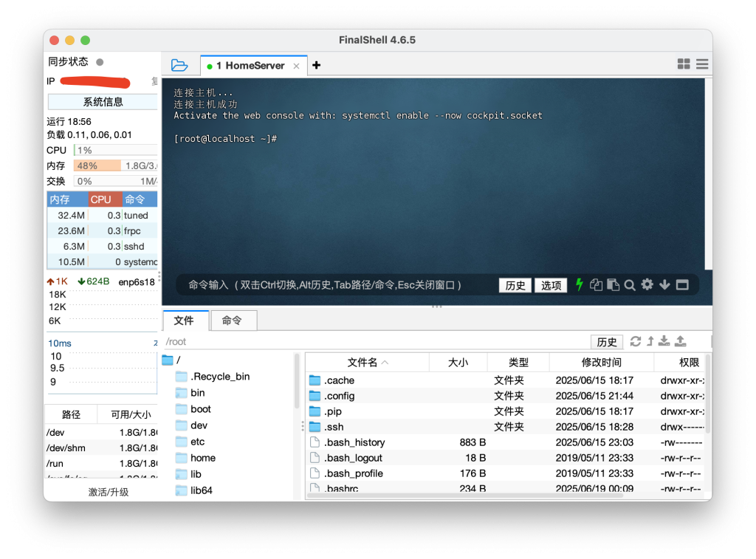Viewport: 756px width, 559px height.
Task: Open the hamburger main menu
Action: point(702,65)
